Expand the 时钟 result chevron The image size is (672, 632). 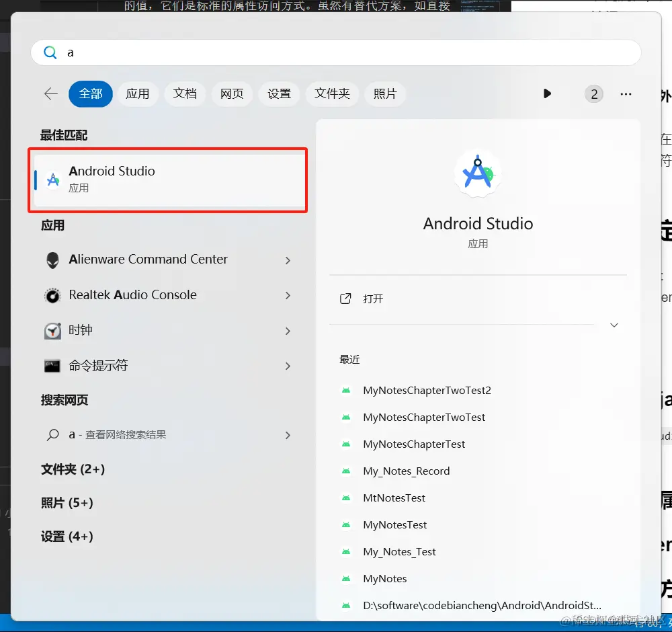tap(288, 331)
